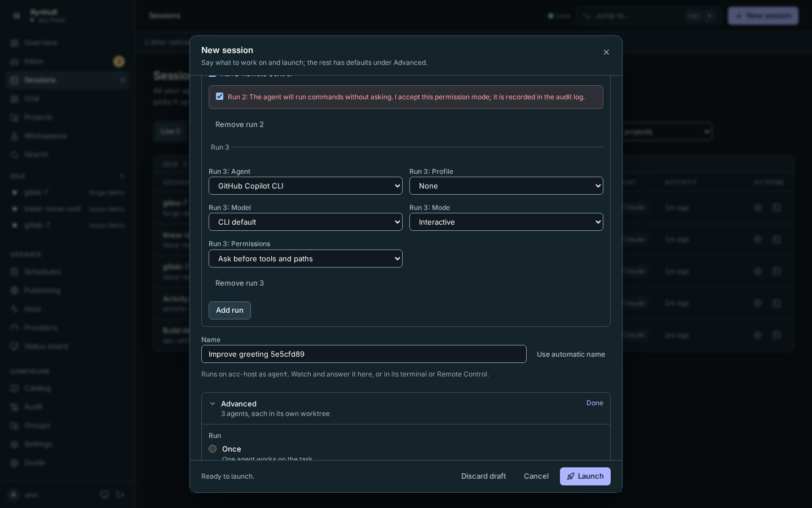This screenshot has width=812, height=508.
Task: Open Settings in the background sidebar
Action: [68, 444]
